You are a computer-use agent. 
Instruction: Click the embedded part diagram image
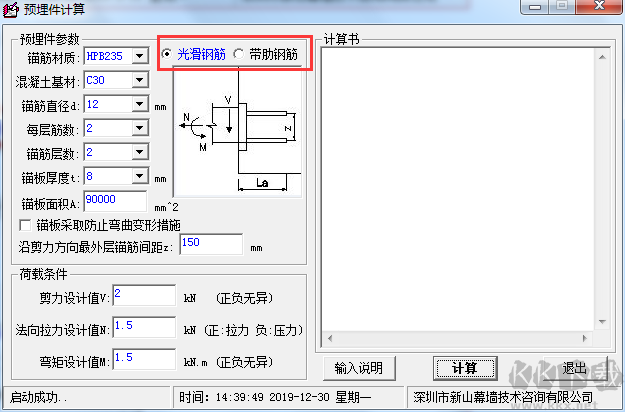click(x=238, y=132)
